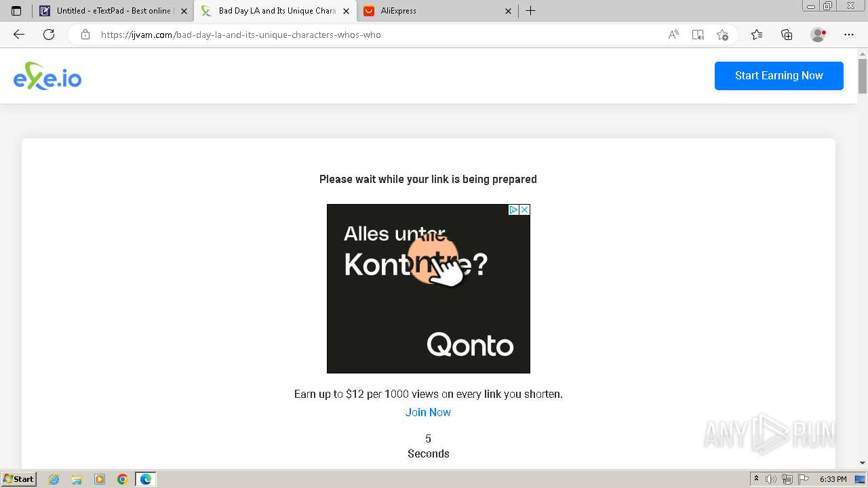Screen dimensions: 868x488
Task: Add this page to favorites
Action: click(722, 35)
